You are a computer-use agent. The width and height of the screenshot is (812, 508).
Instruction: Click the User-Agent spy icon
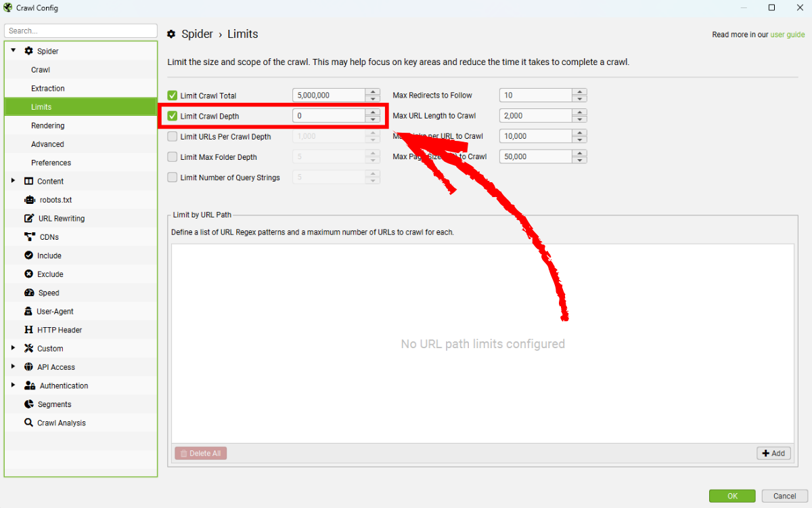pos(28,312)
